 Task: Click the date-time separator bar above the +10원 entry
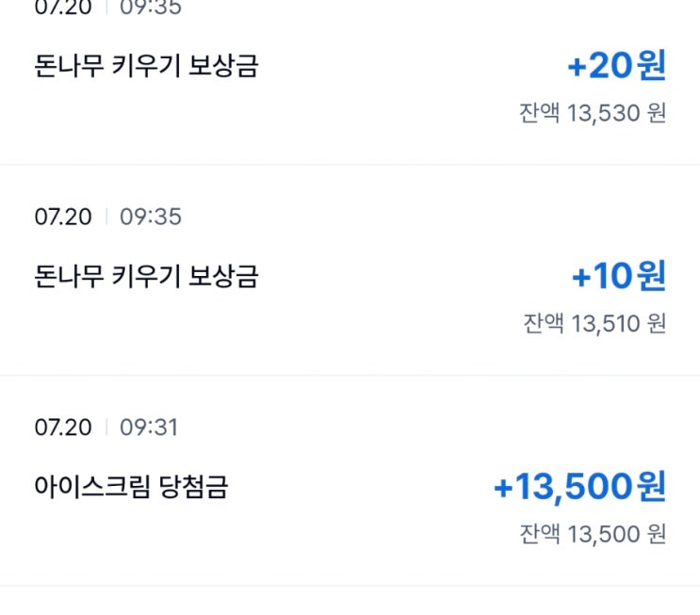point(106,217)
